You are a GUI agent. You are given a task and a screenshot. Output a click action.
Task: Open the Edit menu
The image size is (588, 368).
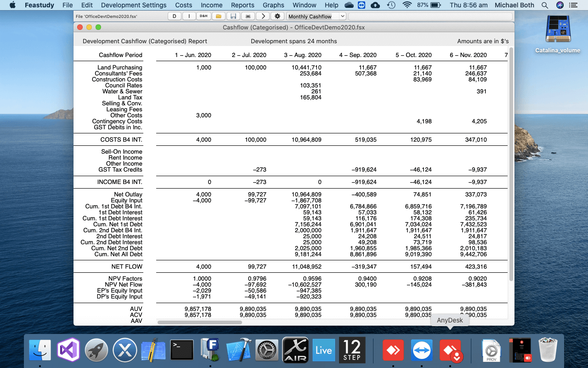coord(87,5)
